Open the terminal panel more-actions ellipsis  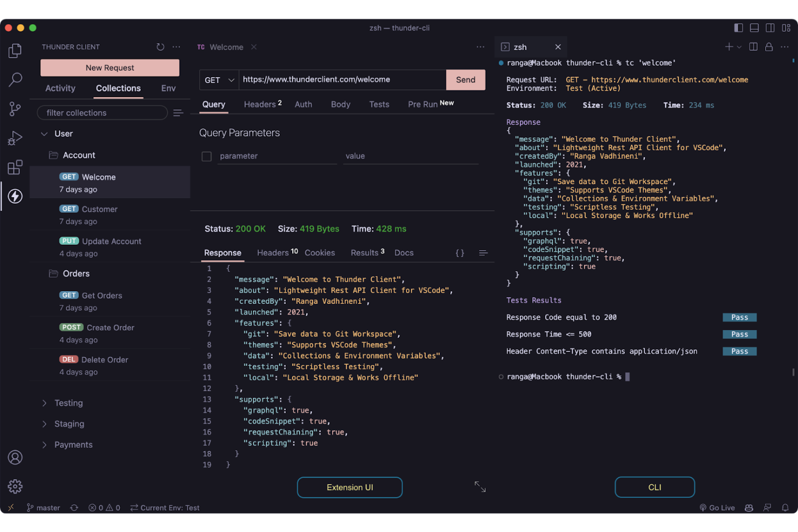coord(785,47)
